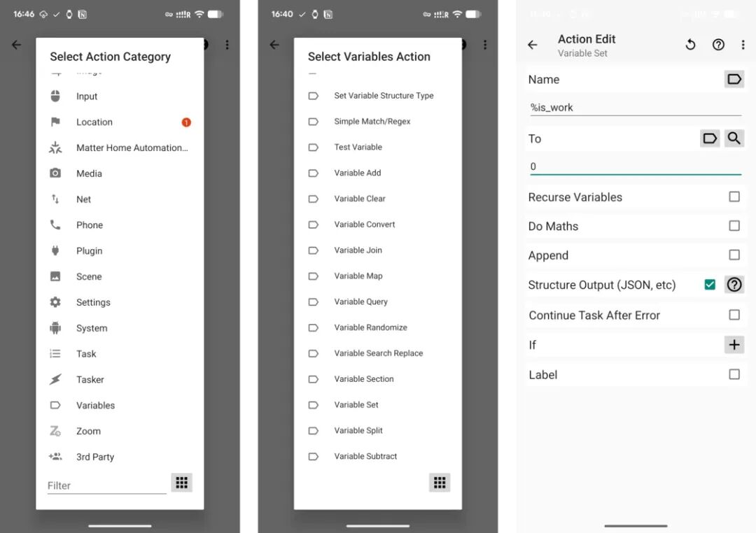
Task: Click the Name field containing %is_work
Action: [636, 108]
